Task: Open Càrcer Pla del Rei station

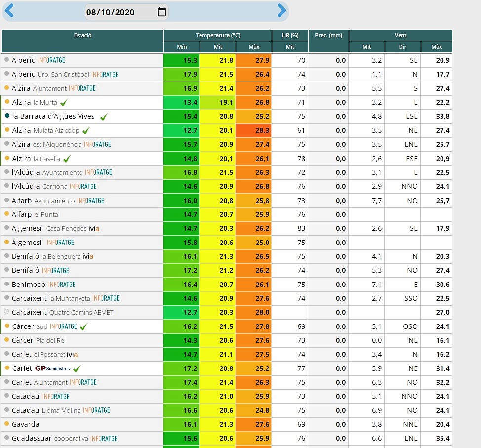Action: pos(39,341)
